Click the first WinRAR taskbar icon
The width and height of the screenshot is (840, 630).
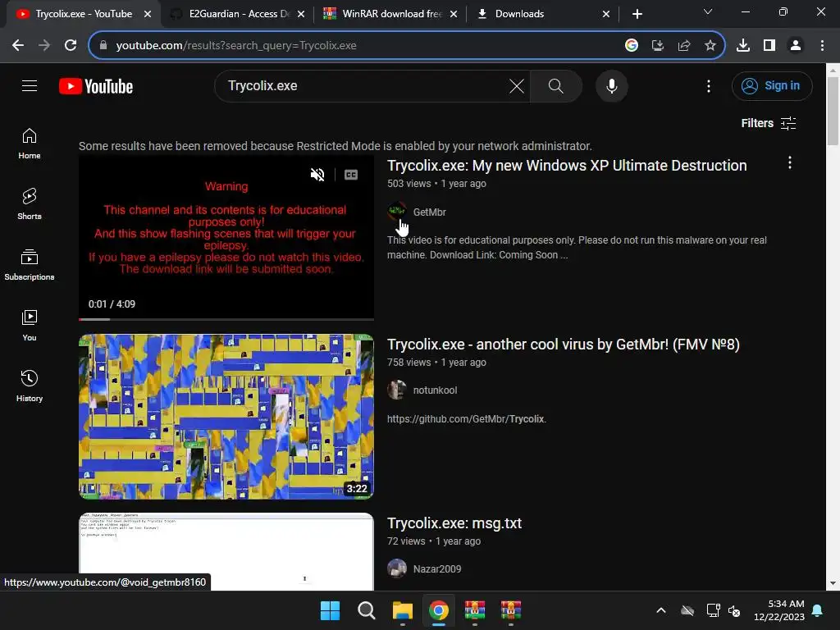point(475,610)
